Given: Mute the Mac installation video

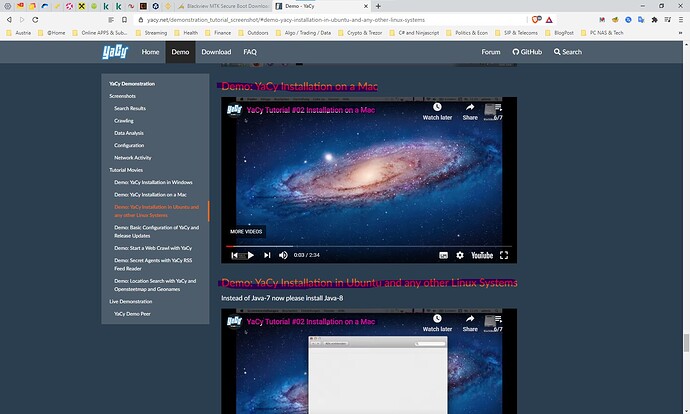Looking at the screenshot, I should pos(283,255).
